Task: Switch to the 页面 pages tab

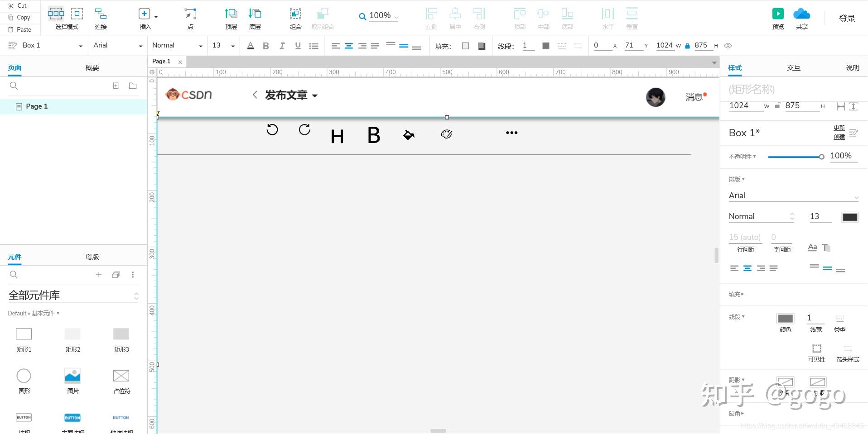Action: coord(14,68)
